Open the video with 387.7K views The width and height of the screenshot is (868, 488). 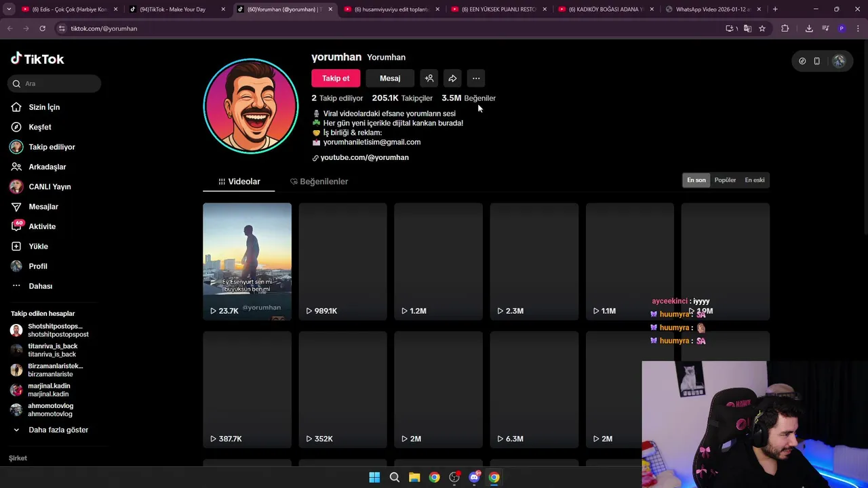click(x=247, y=390)
